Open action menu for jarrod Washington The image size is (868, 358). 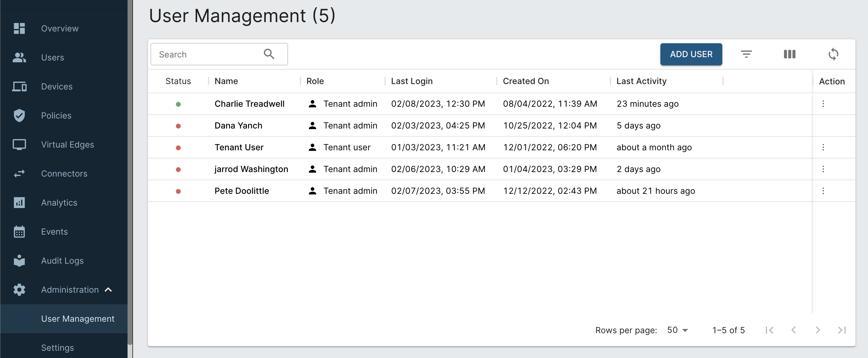coord(823,169)
